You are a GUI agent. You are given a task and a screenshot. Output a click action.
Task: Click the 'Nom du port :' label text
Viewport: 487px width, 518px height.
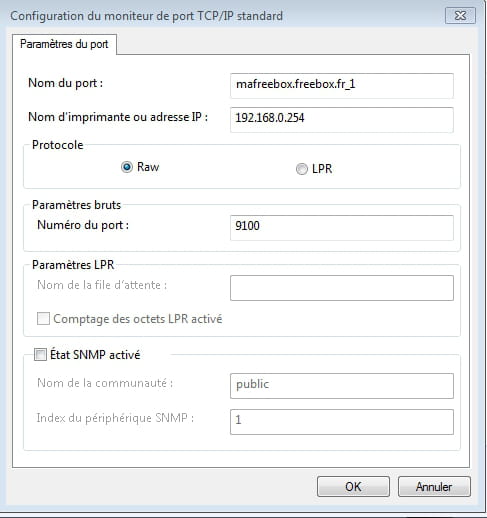pyautogui.click(x=66, y=83)
